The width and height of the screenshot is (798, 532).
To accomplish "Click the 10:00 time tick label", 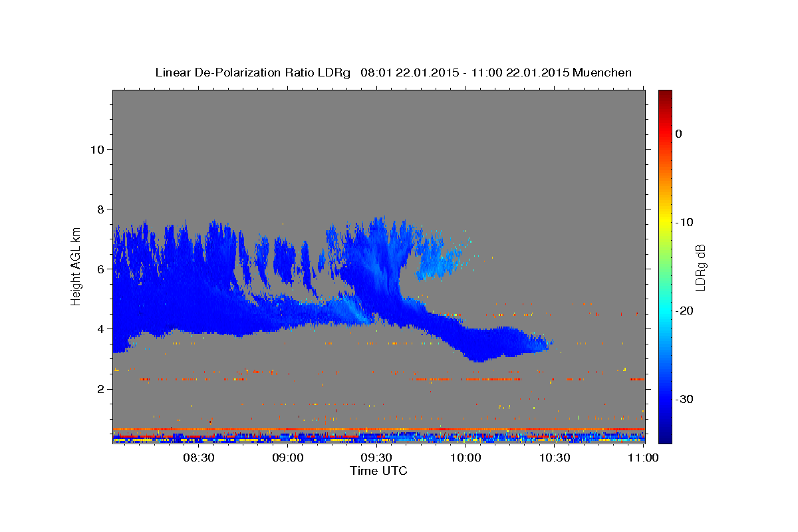I will click(x=465, y=458).
